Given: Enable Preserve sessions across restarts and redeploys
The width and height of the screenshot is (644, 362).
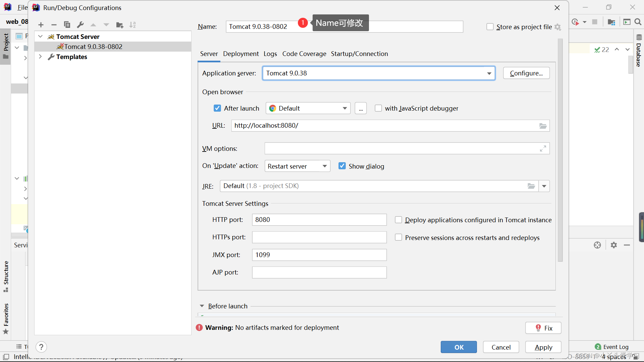Looking at the screenshot, I should pyautogui.click(x=398, y=237).
